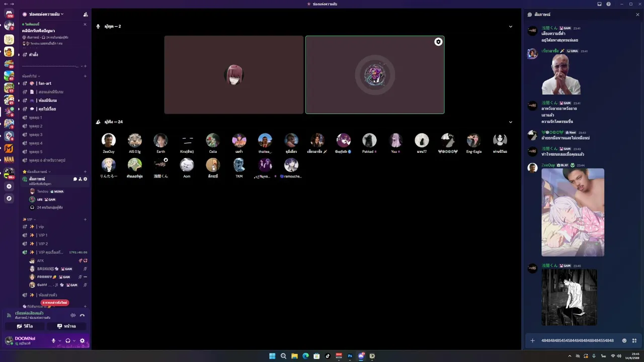644x362 pixels.
Task: Select audience member TKM
Action: pyautogui.click(x=239, y=168)
